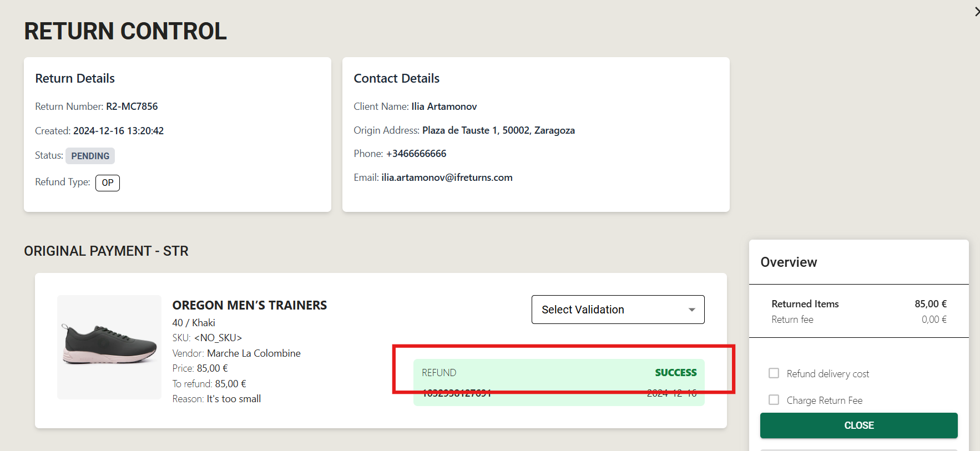Click the email ilia.artamonov@ifreturns.com
Screen dimensions: 980x451
tap(447, 178)
